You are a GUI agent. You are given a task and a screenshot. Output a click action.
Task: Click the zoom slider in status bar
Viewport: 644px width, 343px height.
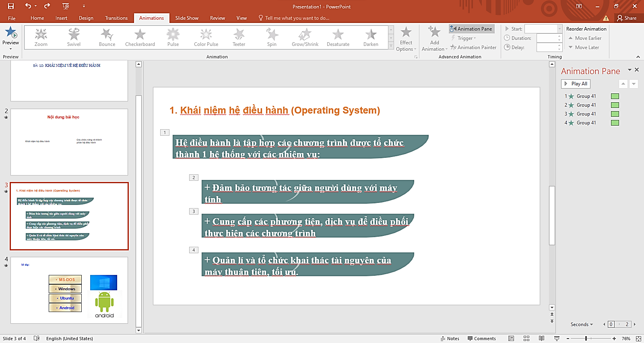(x=586, y=339)
